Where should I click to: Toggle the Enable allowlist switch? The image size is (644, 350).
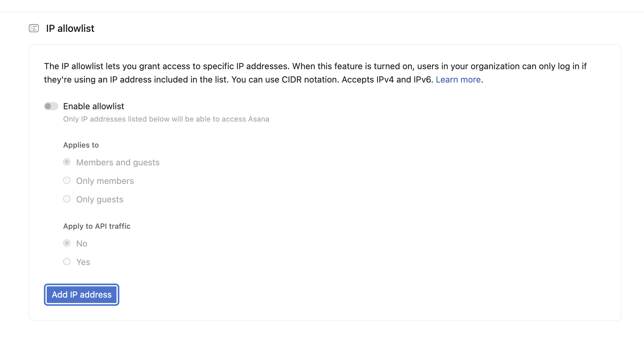click(x=51, y=106)
